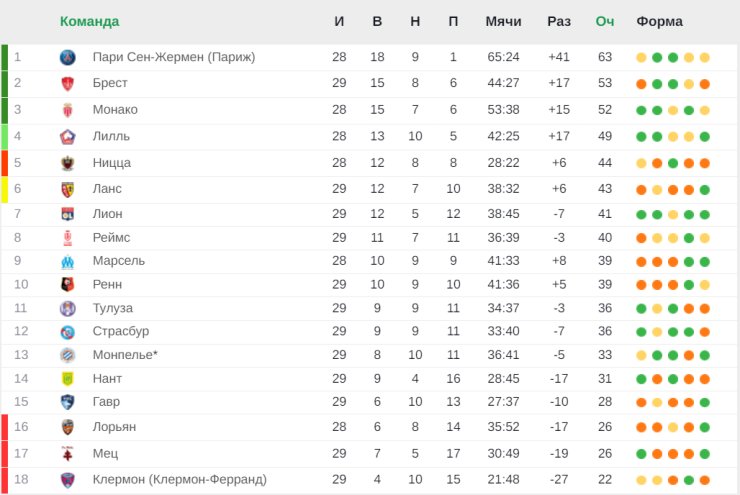Open the Монпелье* team link
Image resolution: width=740 pixels, height=495 pixels.
point(125,355)
